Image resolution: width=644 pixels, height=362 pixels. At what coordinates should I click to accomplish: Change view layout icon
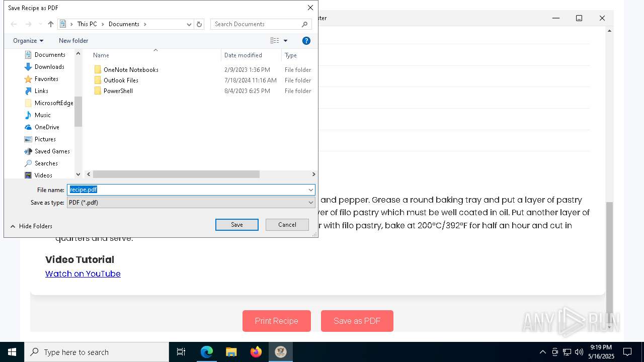tap(275, 41)
